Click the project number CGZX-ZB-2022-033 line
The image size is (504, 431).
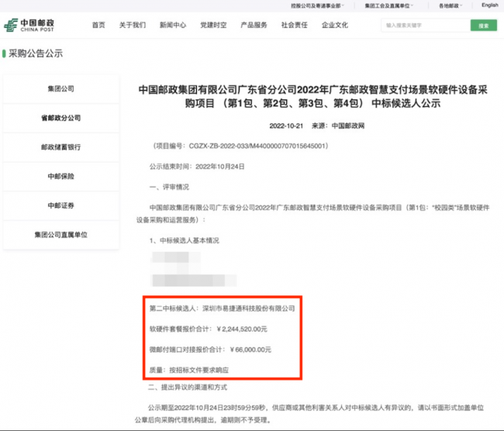click(x=239, y=147)
